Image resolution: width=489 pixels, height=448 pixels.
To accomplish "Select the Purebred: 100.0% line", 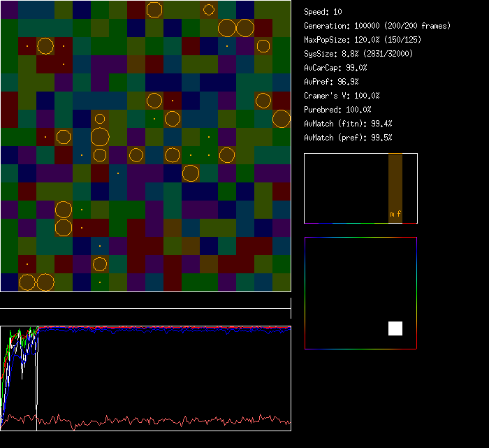I will [338, 110].
